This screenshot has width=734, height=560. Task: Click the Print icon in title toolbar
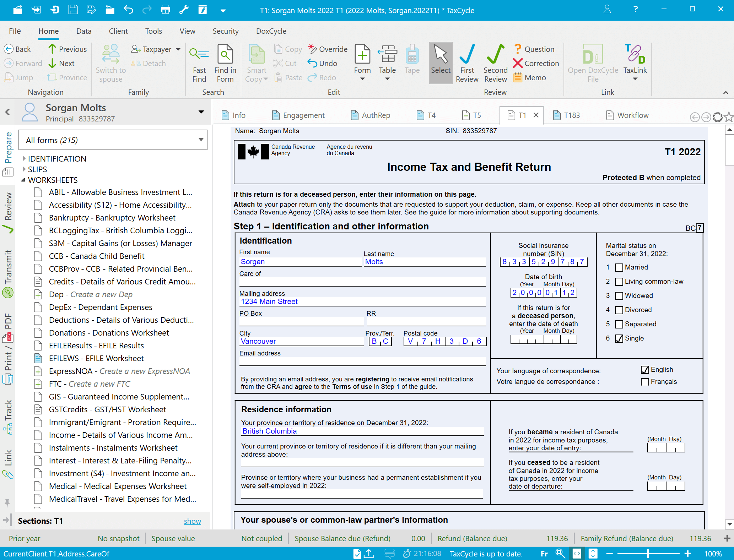165,10
